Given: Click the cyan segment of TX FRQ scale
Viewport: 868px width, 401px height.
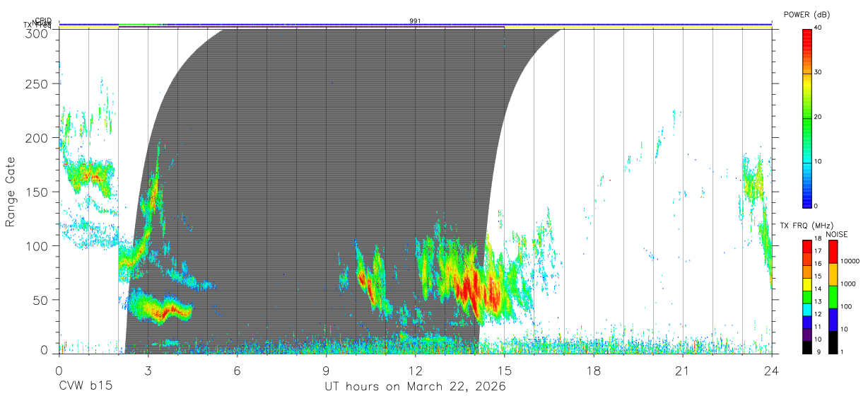Looking at the screenshot, I should coord(807,308).
